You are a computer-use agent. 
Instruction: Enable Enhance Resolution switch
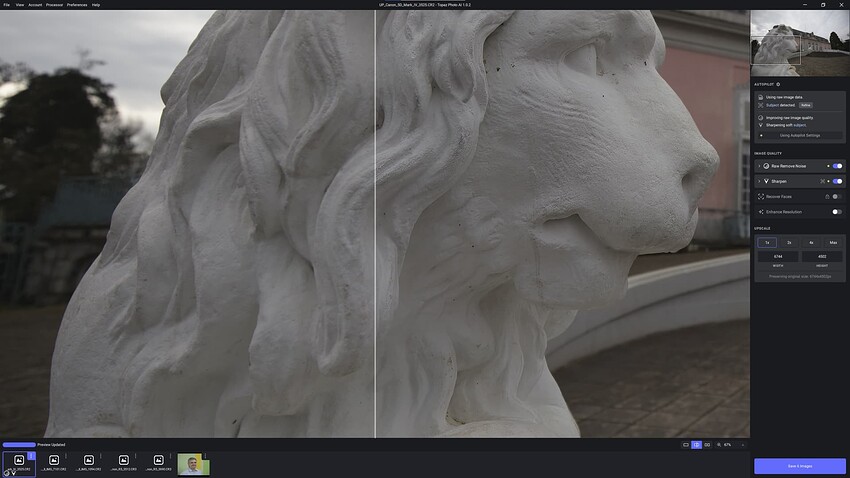point(838,211)
